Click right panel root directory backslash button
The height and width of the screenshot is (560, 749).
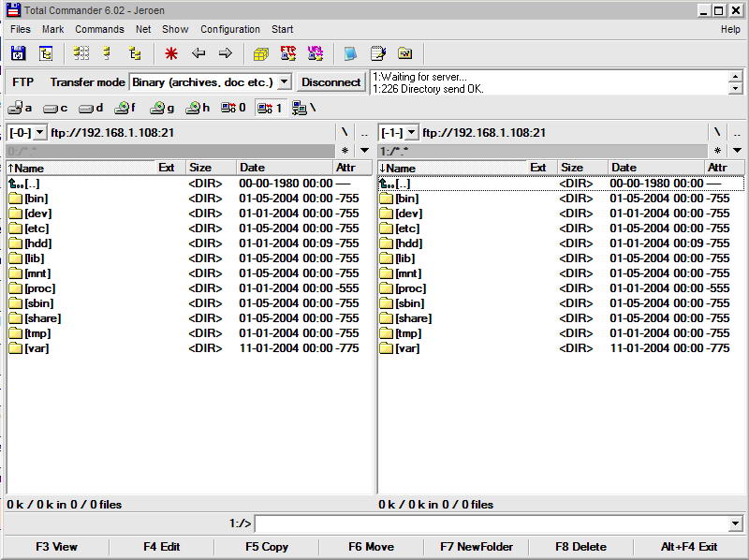tap(716, 133)
